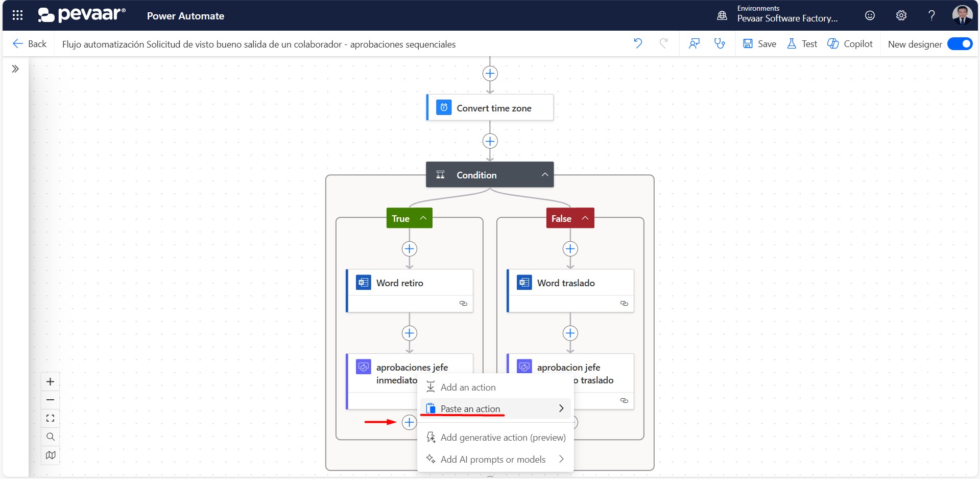980x479 pixels.
Task: Open the Help question mark
Action: tap(931, 15)
